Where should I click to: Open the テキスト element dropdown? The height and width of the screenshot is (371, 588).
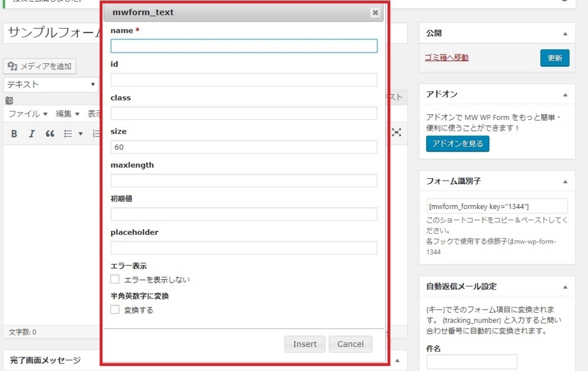[x=51, y=84]
